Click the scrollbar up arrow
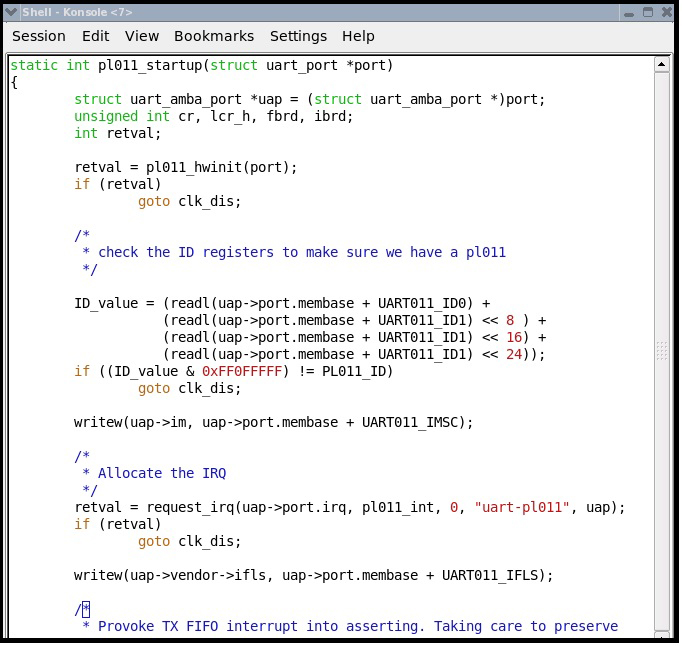Screen dimensions: 682x646 tap(662, 64)
